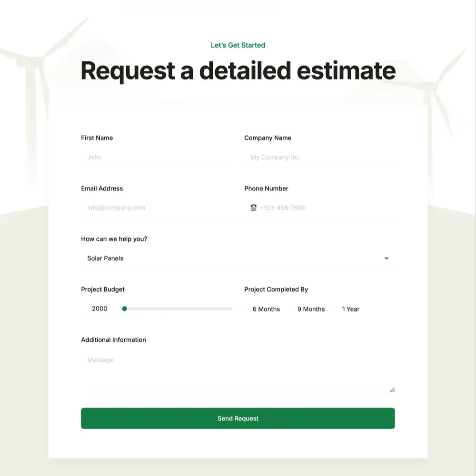
Task: Pick the 1 Year completion option
Action: 351,309
